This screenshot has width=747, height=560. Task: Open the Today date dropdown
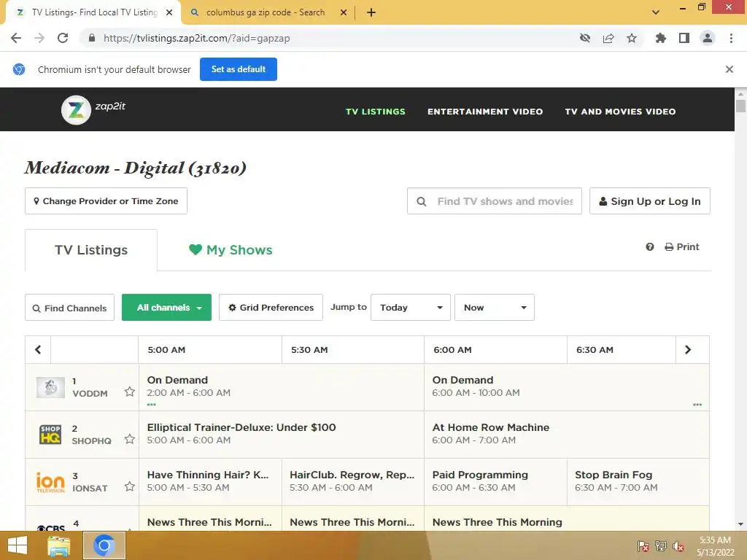tap(411, 308)
